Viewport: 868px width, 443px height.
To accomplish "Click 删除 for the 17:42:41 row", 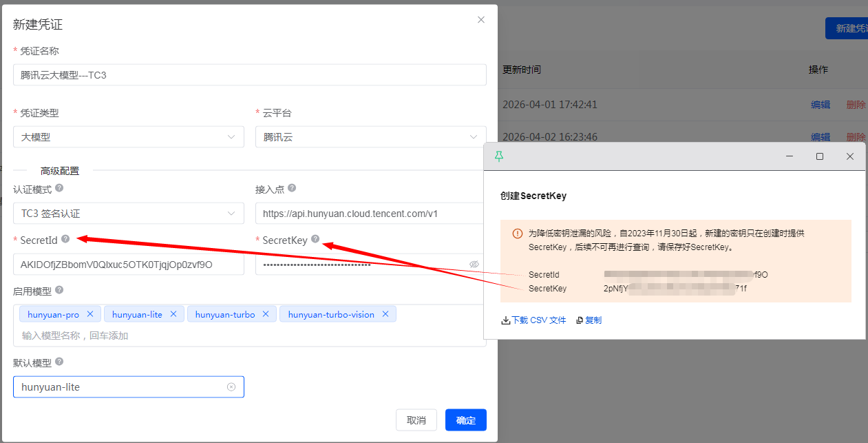I will (x=856, y=105).
